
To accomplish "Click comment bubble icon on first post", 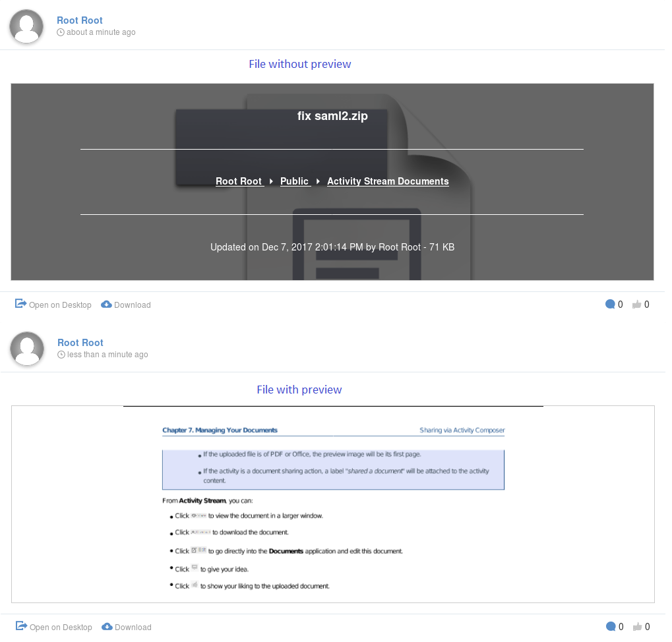I will [x=610, y=305].
